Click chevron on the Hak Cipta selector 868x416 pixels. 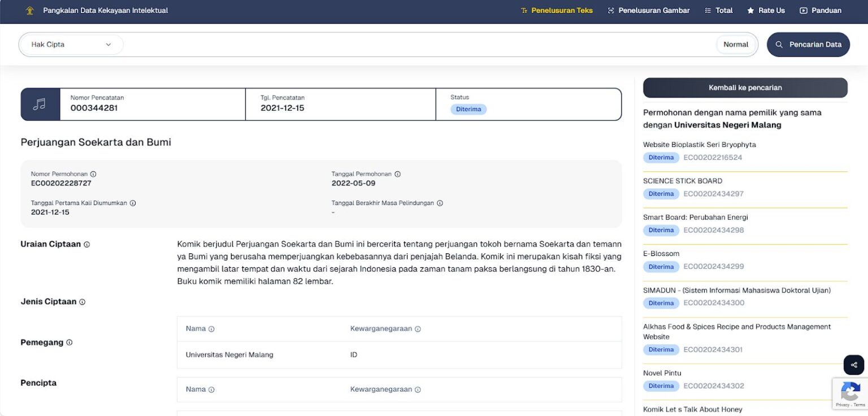109,44
